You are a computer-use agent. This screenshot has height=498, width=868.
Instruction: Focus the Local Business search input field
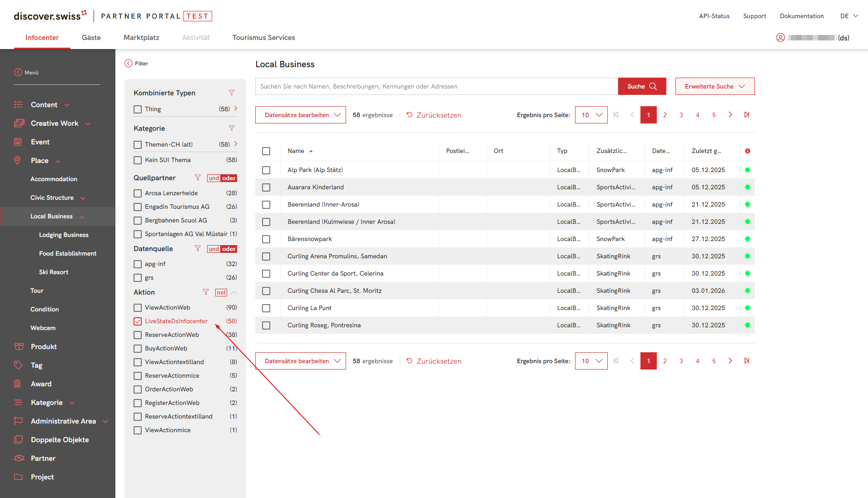[x=436, y=86]
